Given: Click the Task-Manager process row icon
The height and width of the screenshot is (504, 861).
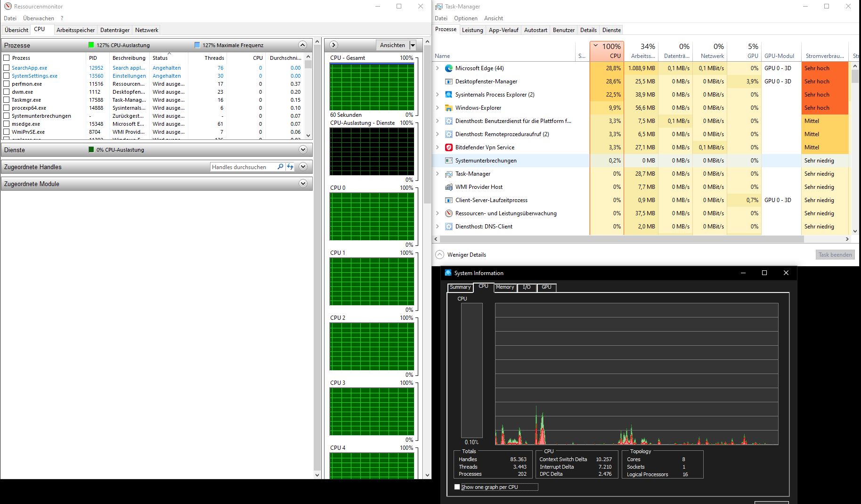Looking at the screenshot, I should click(x=448, y=174).
